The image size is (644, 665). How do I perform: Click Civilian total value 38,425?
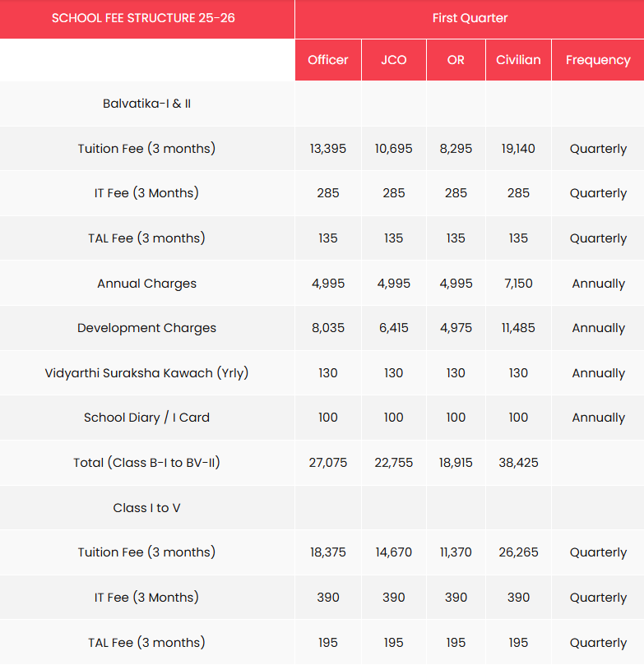(x=518, y=463)
